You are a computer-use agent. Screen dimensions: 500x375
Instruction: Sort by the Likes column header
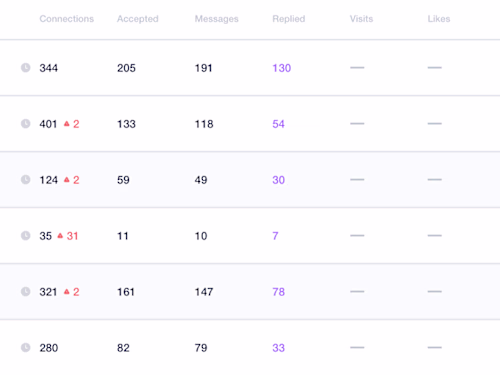pos(439,19)
